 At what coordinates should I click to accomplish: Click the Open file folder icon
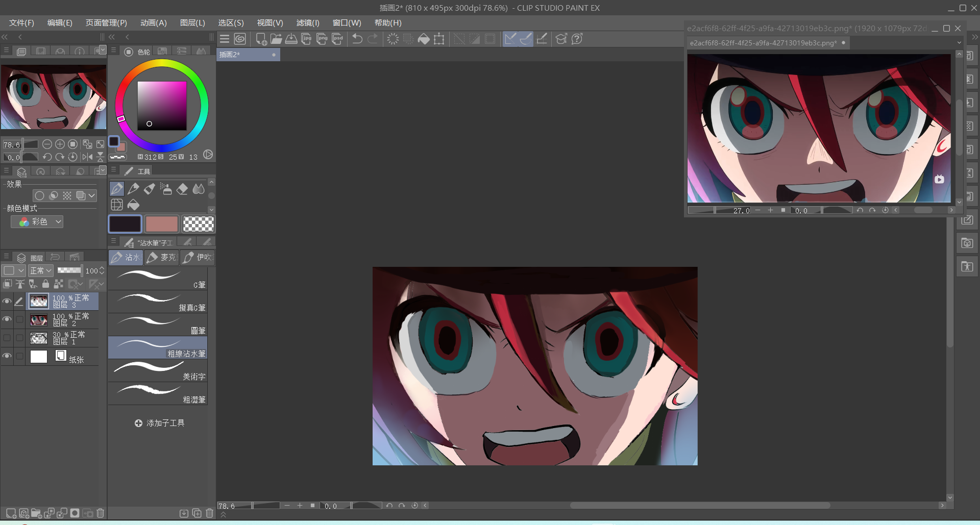tap(276, 39)
